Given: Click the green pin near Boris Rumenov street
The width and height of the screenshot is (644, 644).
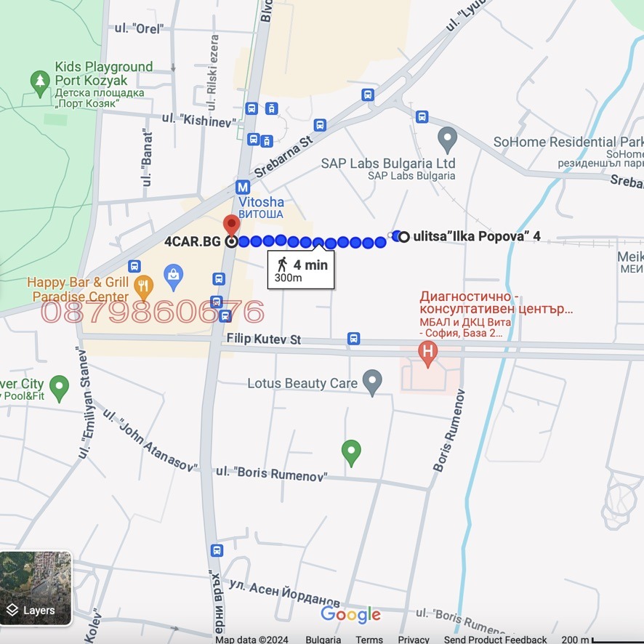Looking at the screenshot, I should [x=351, y=451].
